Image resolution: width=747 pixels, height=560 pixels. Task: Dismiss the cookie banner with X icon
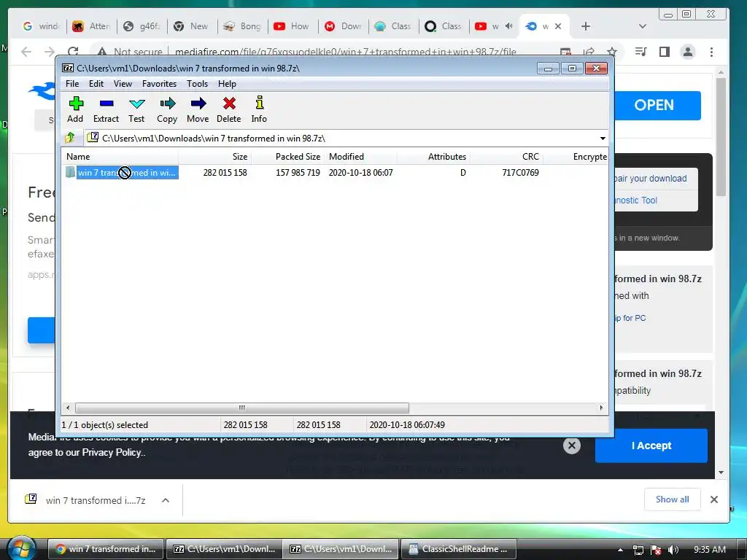(572, 446)
